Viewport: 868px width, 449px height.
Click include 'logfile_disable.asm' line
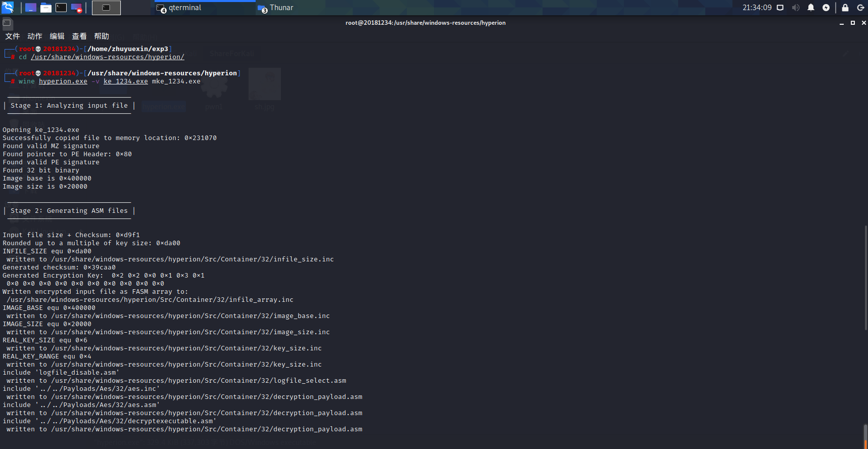(x=61, y=373)
